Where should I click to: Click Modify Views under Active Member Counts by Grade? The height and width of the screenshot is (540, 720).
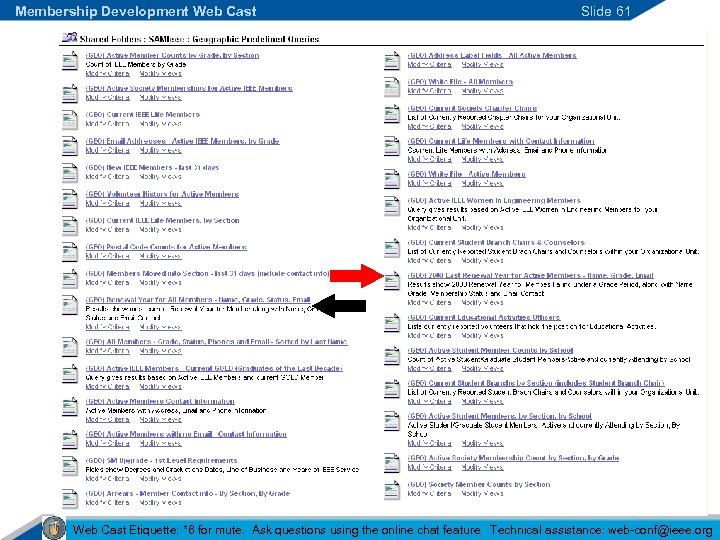click(160, 73)
